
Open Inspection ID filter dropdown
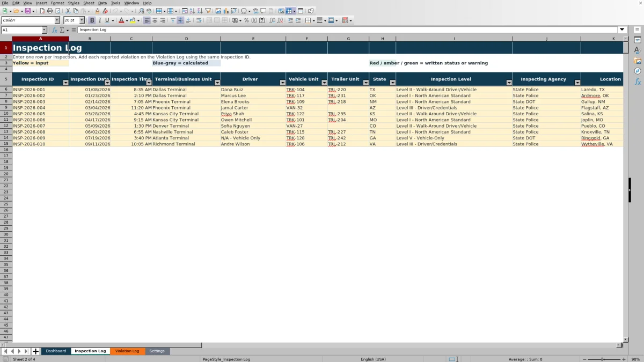(x=65, y=83)
